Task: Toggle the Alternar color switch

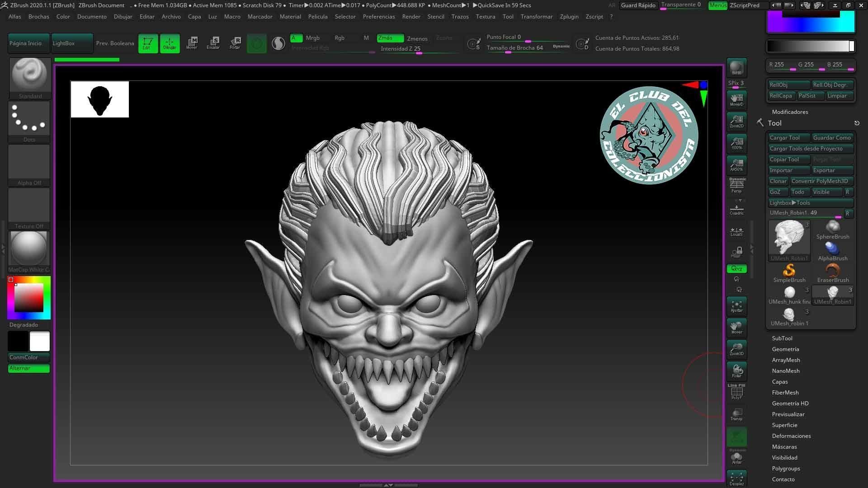Action: [x=28, y=368]
